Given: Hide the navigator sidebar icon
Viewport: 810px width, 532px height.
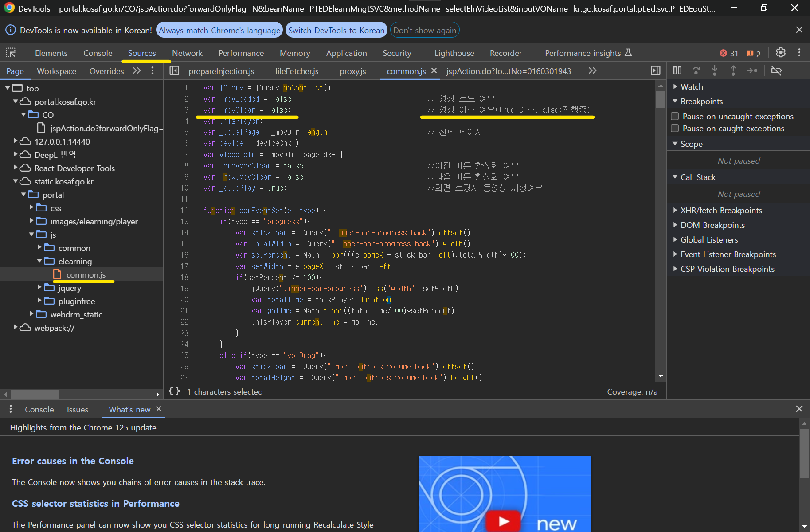Looking at the screenshot, I should (x=174, y=71).
